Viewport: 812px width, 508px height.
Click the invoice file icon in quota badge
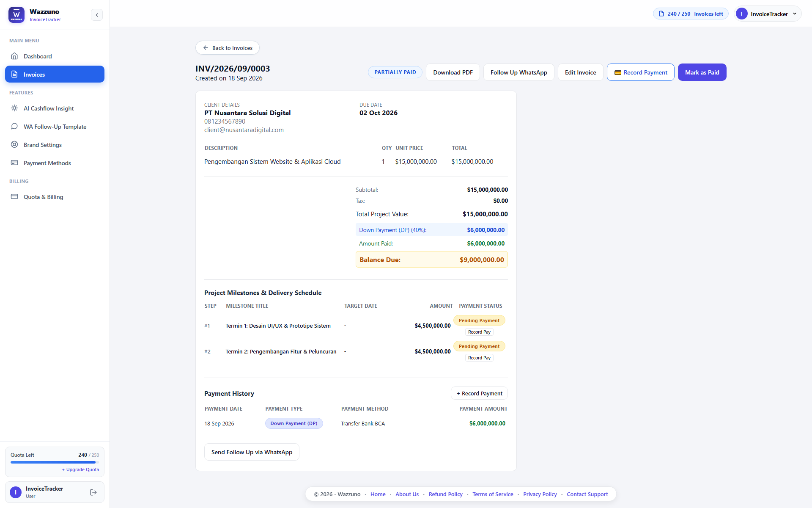(661, 14)
